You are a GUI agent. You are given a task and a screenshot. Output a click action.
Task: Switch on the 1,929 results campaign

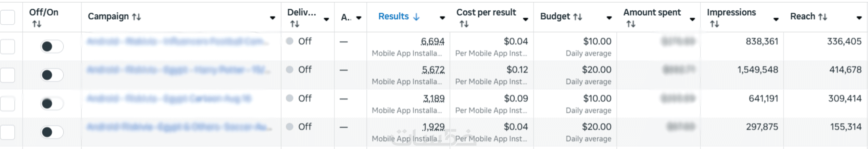tap(52, 132)
